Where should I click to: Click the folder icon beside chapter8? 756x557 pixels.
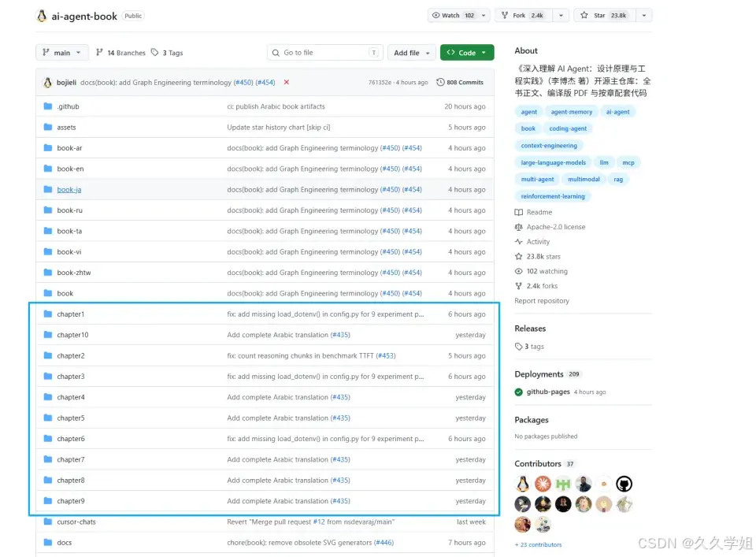tap(48, 480)
